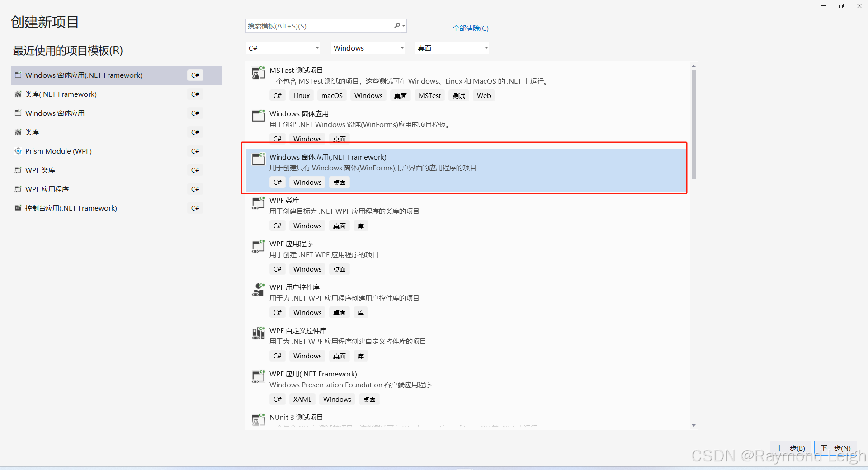
Task: Click the recent Prism Module (WPF) icon
Action: coord(18,151)
